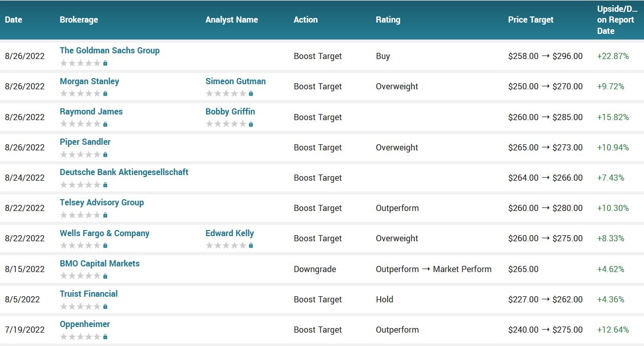This screenshot has height=346, width=644.
Task: Click the star rating under Oppenheimer
Action: pyautogui.click(x=81, y=336)
